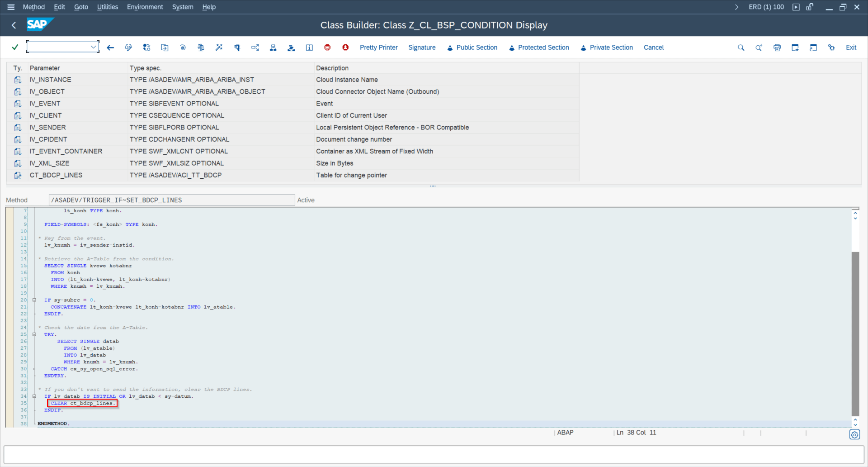Click the spiral Check syntax icon
This screenshot has width=868, height=467.
[x=183, y=48]
